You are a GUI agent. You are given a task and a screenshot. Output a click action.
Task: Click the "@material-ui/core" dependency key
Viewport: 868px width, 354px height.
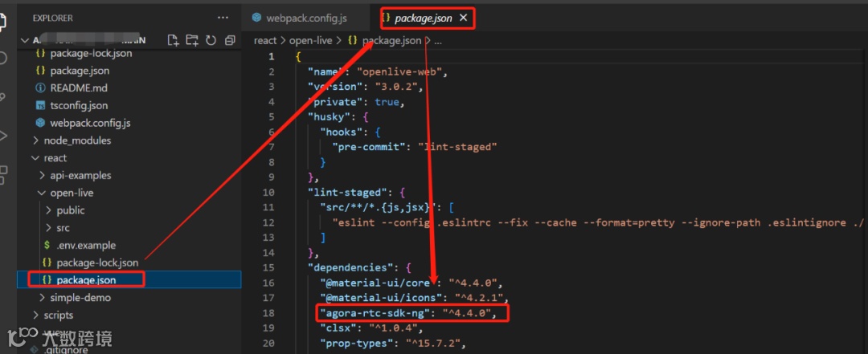(378, 283)
